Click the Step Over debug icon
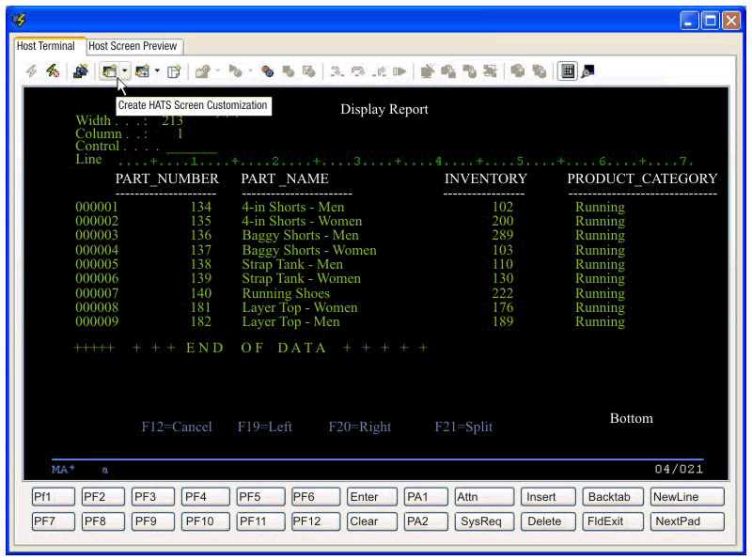Image resolution: width=752 pixels, height=560 pixels. pyautogui.click(x=358, y=71)
